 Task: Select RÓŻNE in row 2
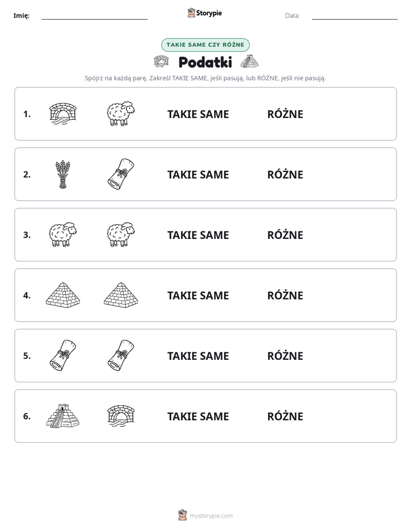285,174
